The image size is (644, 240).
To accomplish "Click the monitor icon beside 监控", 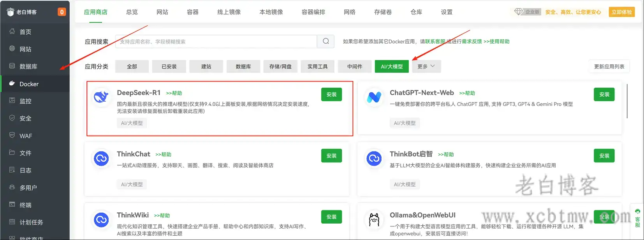I will tap(12, 101).
